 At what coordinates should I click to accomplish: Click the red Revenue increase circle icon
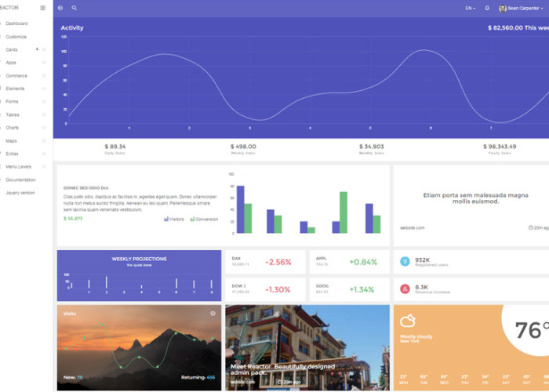(x=405, y=289)
